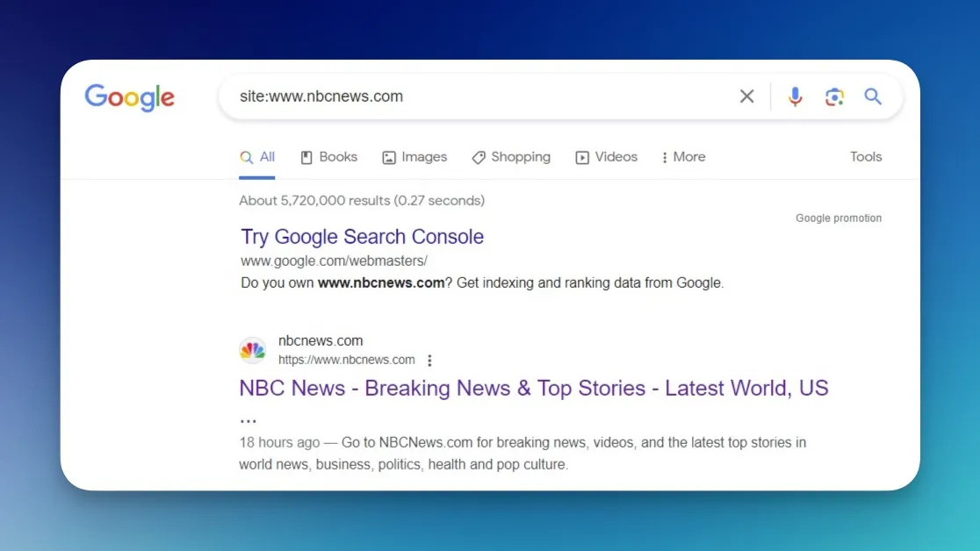Select the All results tab
The height and width of the screenshot is (551, 980).
(x=257, y=157)
